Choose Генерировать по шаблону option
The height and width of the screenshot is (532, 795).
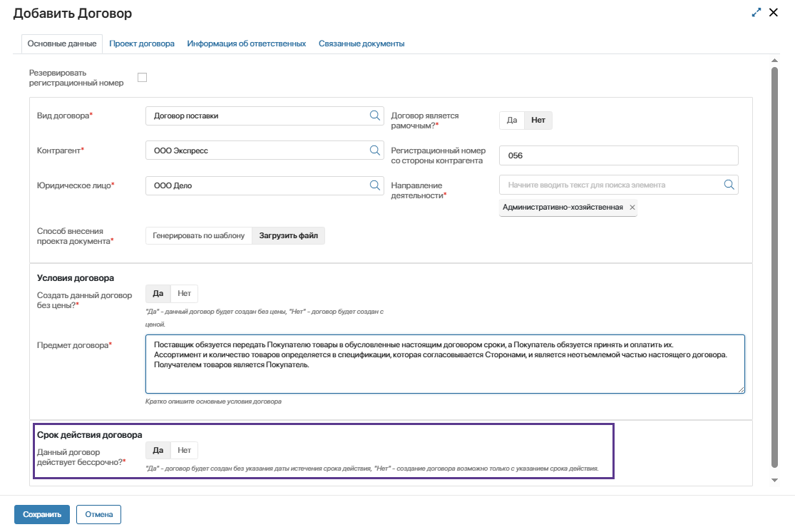(x=199, y=235)
